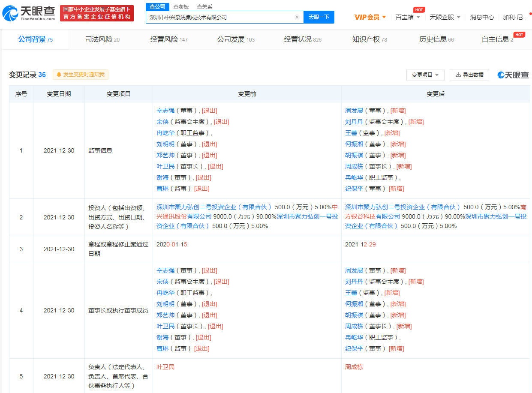Open 刘明明 in the 监事信息 row

[x=165, y=144]
